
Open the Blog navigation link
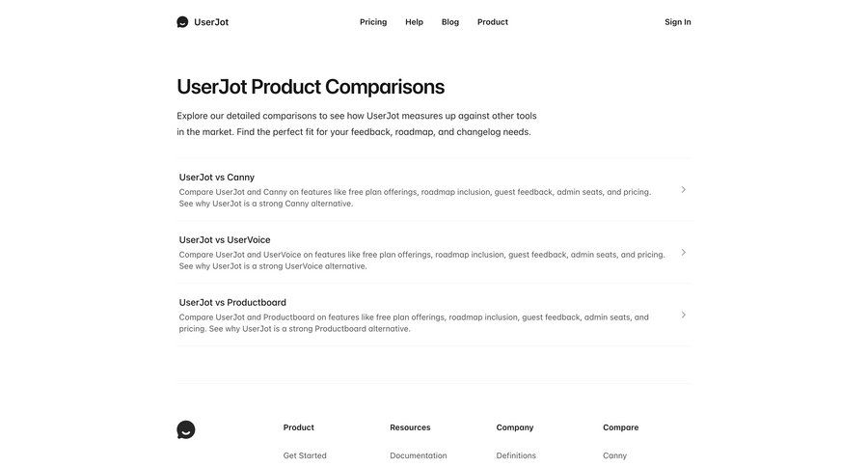pos(450,22)
